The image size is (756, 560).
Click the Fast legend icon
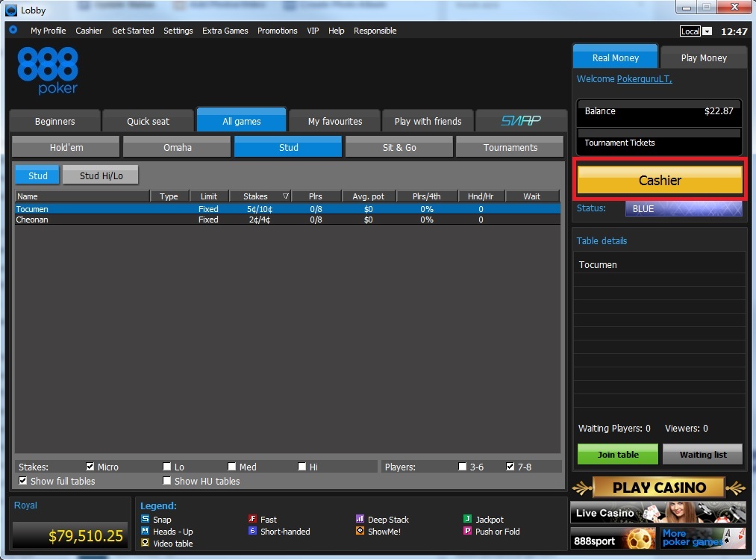(252, 518)
